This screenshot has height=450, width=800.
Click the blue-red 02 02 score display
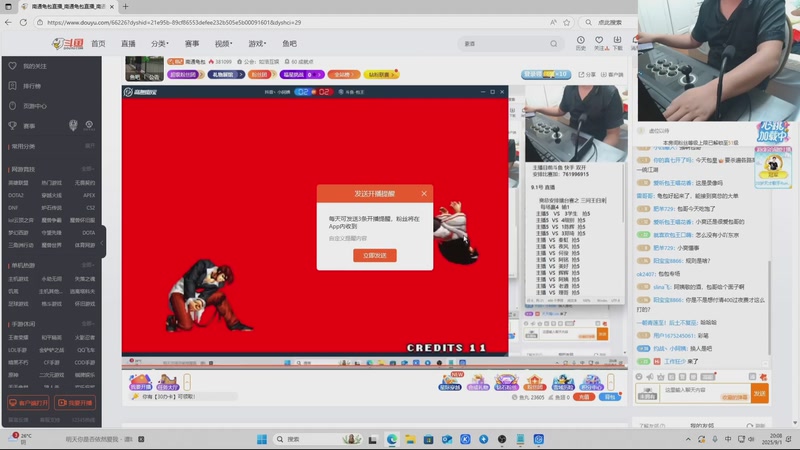(x=313, y=92)
